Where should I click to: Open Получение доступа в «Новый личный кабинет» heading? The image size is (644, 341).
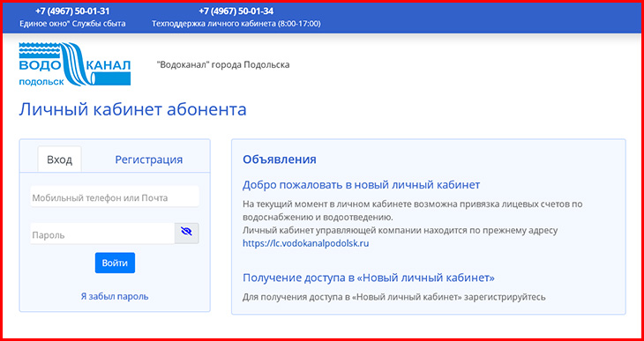(369, 278)
